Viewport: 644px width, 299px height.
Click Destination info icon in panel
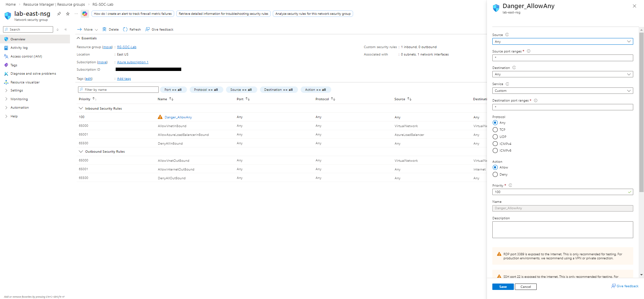pos(514,68)
